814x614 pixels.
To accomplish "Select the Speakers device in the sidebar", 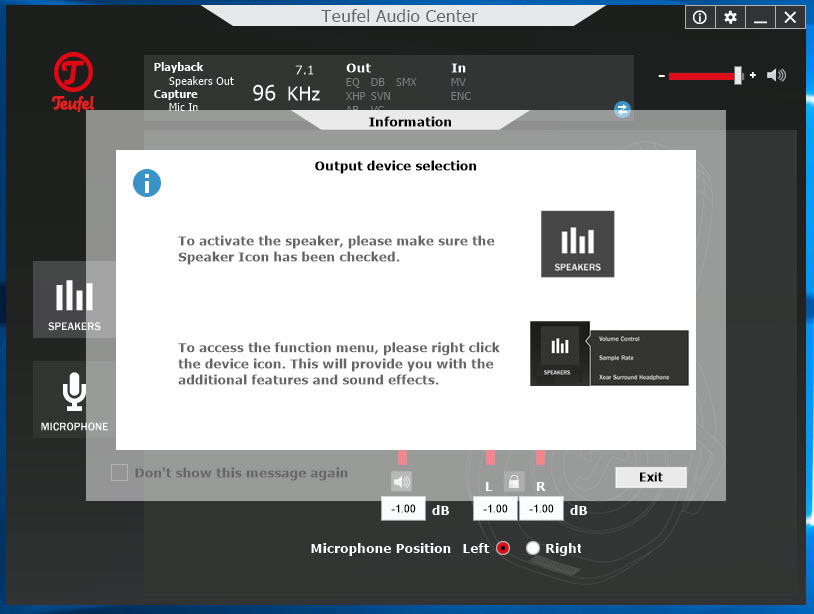I will pyautogui.click(x=74, y=299).
